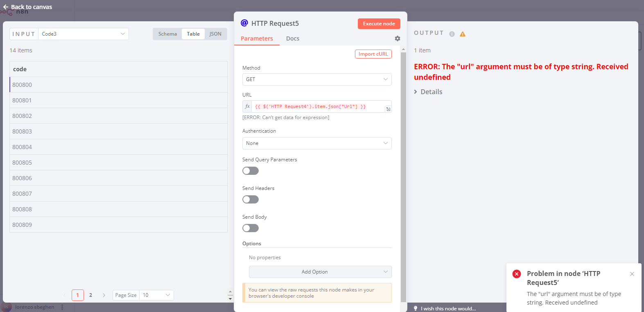The width and height of the screenshot is (644, 312).
Task: Select table row 800800
Action: pos(118,85)
